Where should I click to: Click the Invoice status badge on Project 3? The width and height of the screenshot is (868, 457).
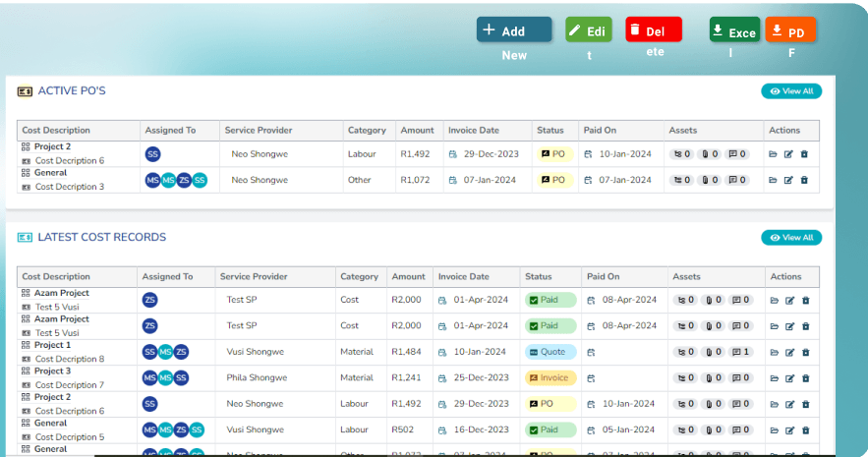550,378
